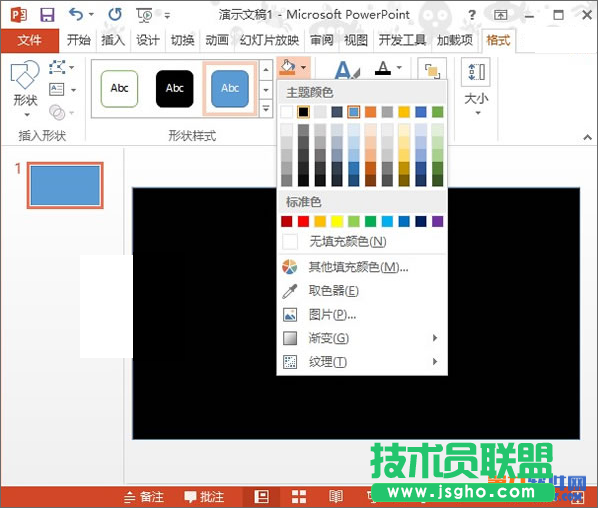
Task: Switch to the Home (开始) tab
Action: (79, 40)
